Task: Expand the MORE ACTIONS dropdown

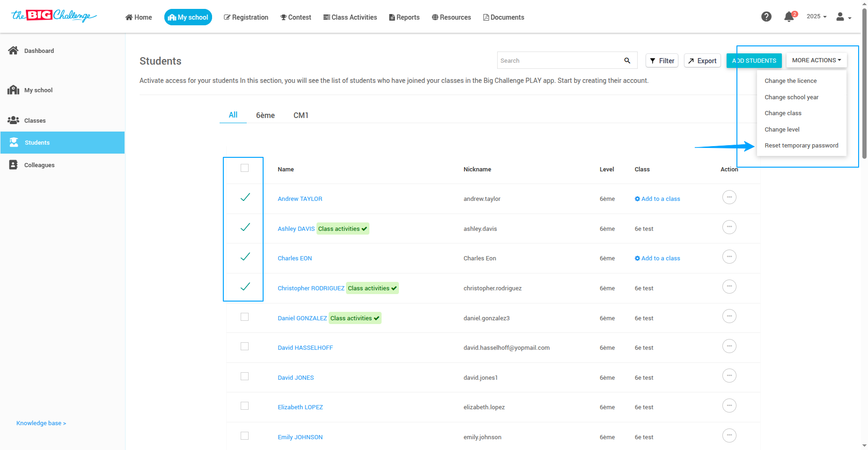Action: [817, 60]
